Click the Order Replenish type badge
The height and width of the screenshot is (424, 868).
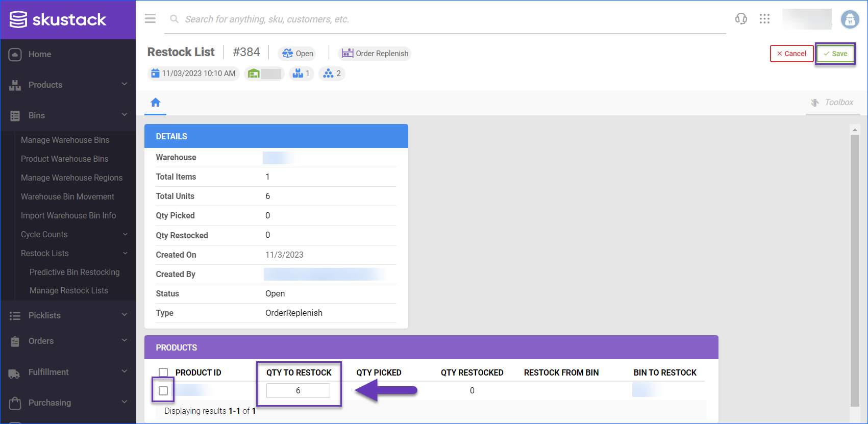(375, 54)
